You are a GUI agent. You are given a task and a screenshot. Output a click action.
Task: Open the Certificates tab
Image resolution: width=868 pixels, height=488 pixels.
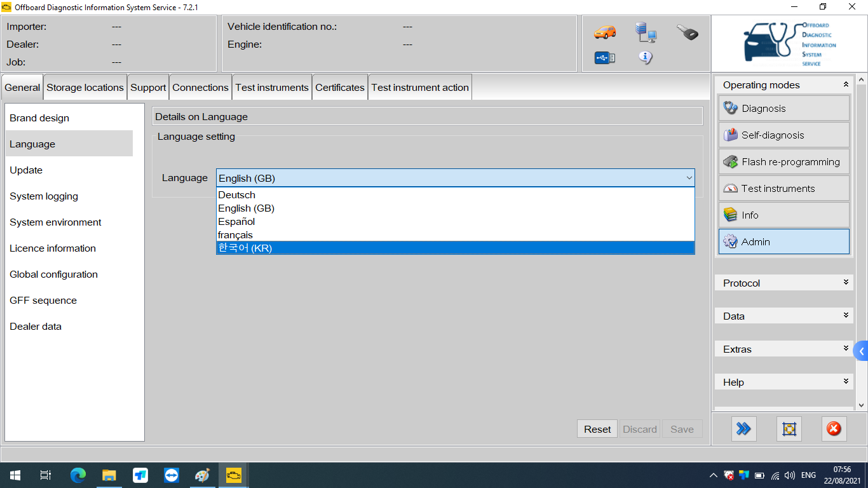coord(340,88)
